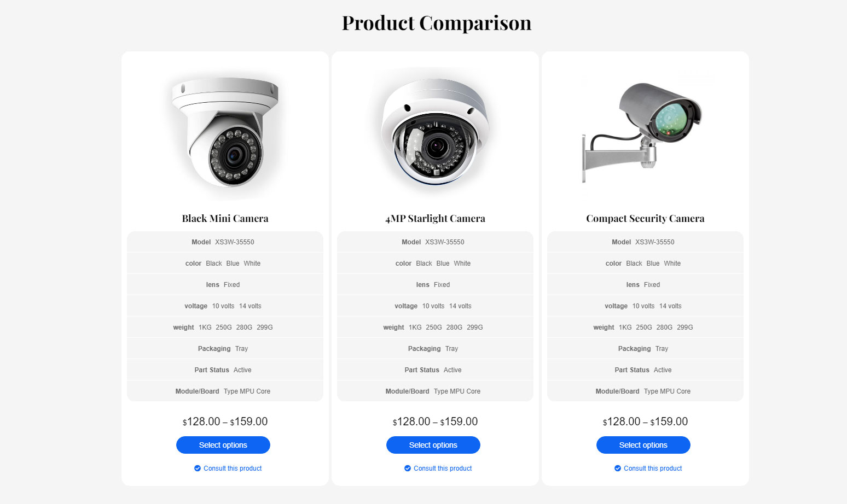Click the checkmark icon under 4MP Starlight Camera
This screenshot has width=847, height=504.
point(408,468)
